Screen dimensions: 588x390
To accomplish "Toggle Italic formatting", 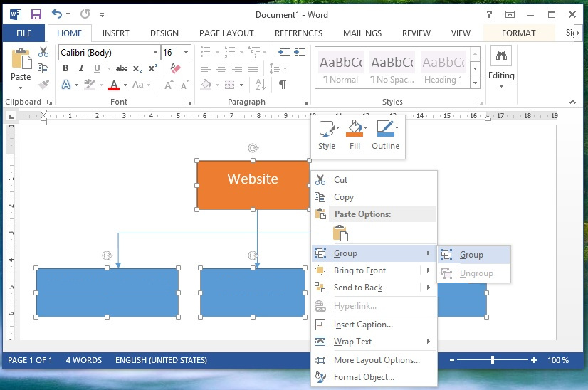I will pos(81,68).
